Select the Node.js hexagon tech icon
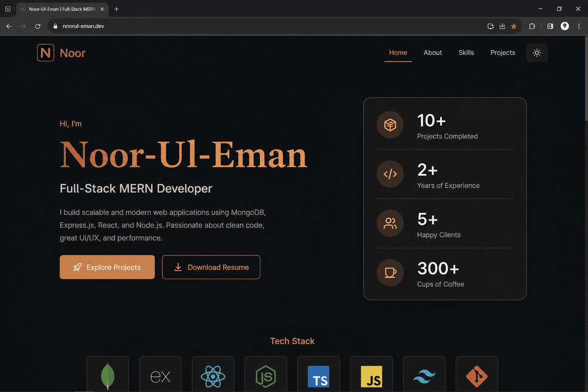Viewport: 588px width, 392px height. [266, 376]
